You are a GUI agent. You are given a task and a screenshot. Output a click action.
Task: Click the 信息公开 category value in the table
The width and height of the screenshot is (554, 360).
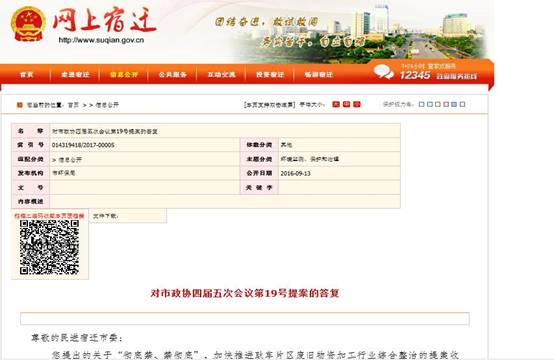click(70, 160)
